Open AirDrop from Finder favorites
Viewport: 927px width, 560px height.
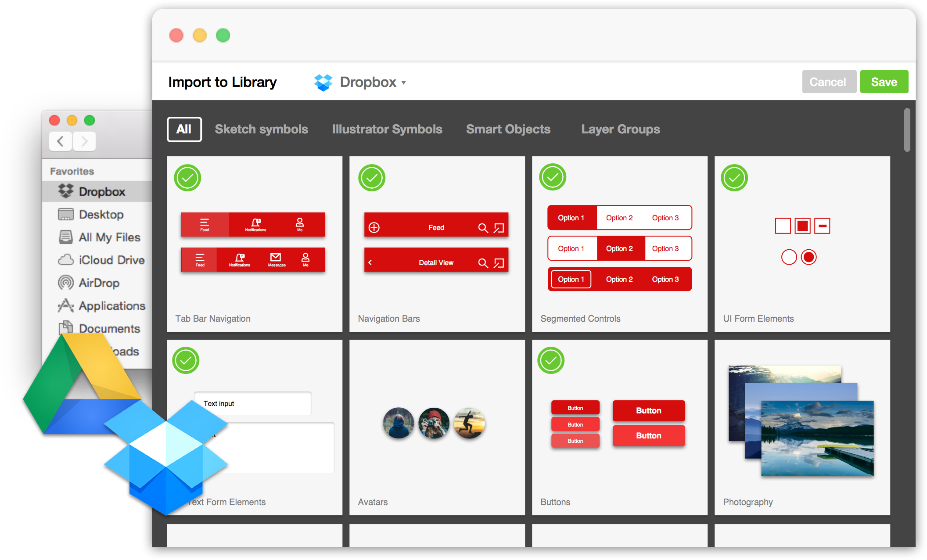point(98,283)
